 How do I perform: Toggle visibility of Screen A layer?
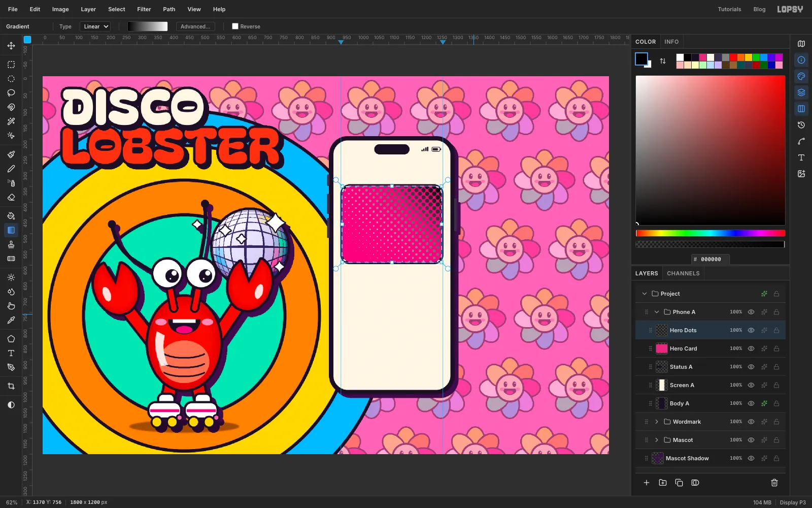pos(751,385)
